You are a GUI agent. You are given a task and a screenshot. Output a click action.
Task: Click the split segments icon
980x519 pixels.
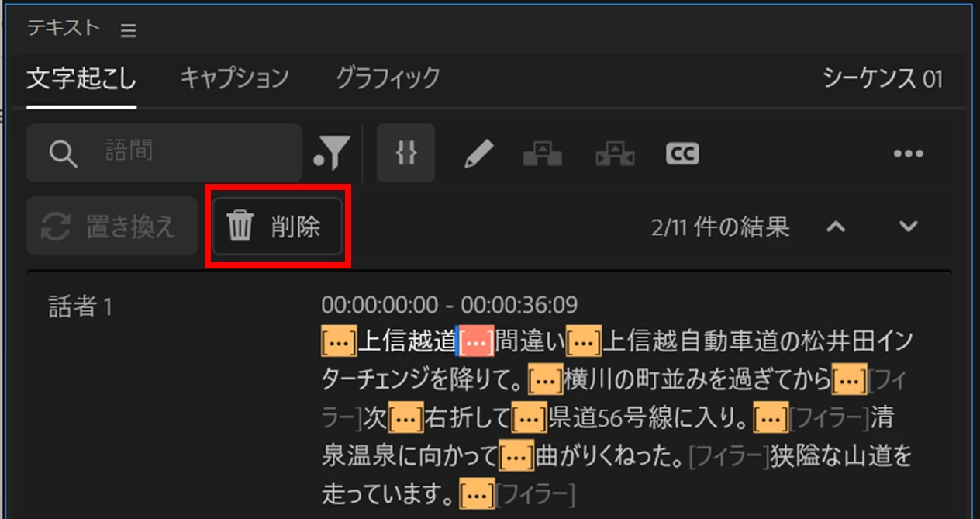coord(615,154)
